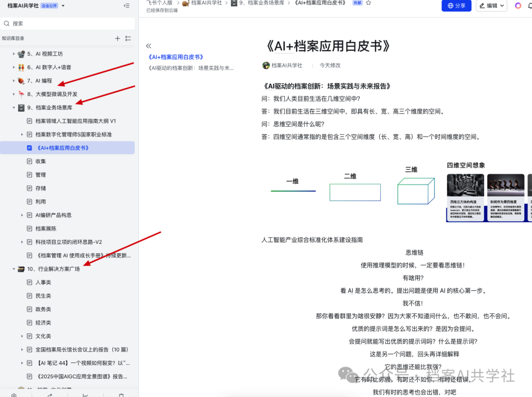The width and height of the screenshot is (532, 397).
Task: Collapse the sidebar with the fold icon
Action: (127, 6)
